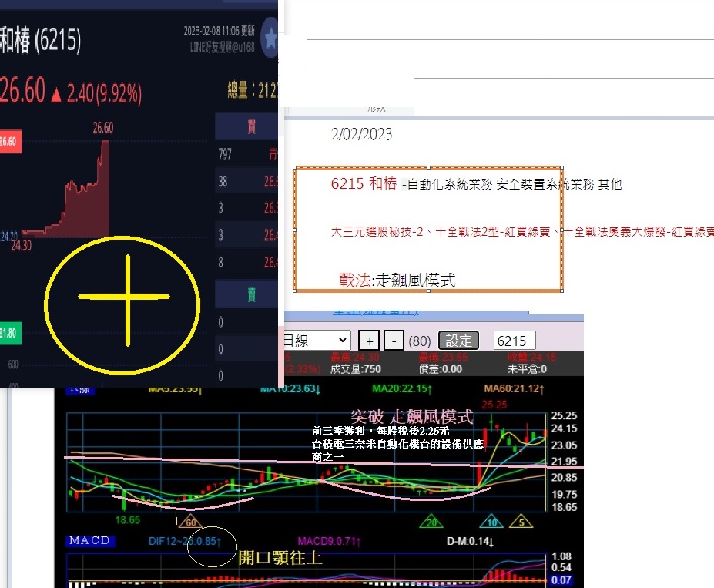The width and height of the screenshot is (714, 588).
Task: Click the 5-day moving average triangle marker
Action: pyautogui.click(x=522, y=522)
